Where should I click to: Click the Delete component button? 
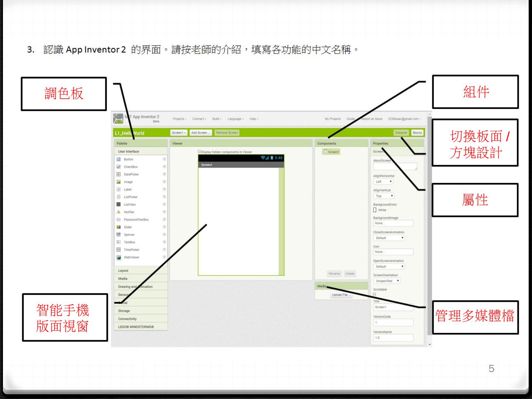350,274
